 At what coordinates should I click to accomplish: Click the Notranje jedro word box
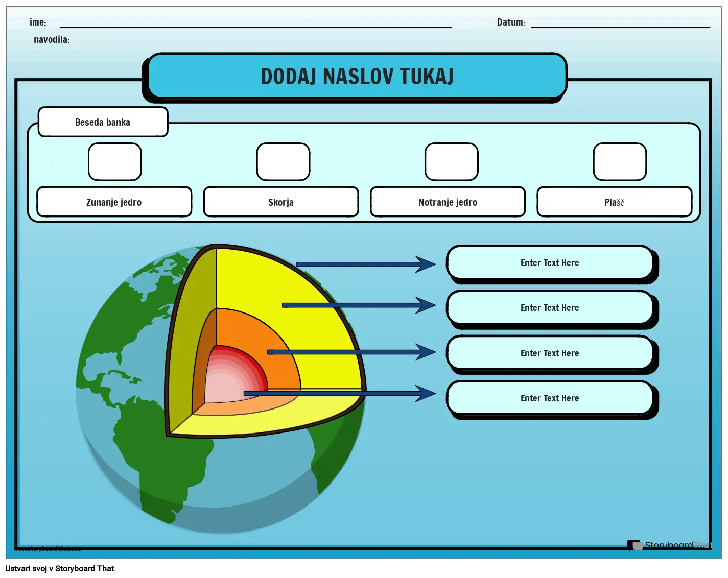(448, 202)
